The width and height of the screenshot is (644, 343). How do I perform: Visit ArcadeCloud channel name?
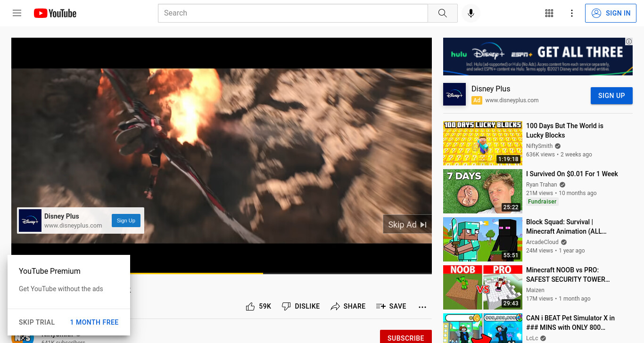click(x=542, y=242)
